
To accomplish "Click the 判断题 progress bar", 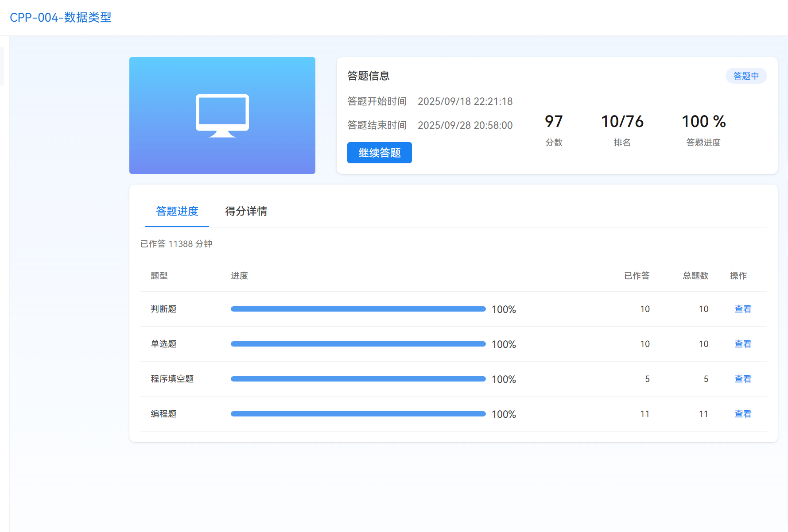I will coord(358,309).
